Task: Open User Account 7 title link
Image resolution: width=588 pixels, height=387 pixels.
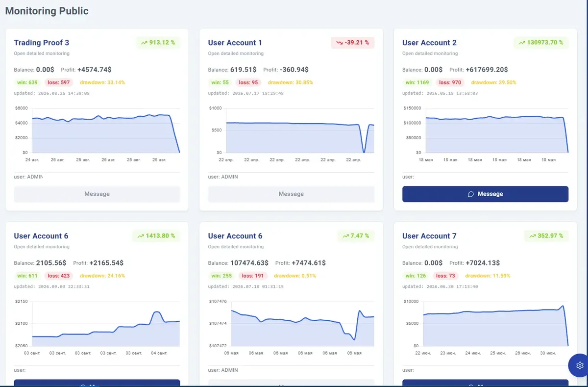Action: click(x=429, y=236)
